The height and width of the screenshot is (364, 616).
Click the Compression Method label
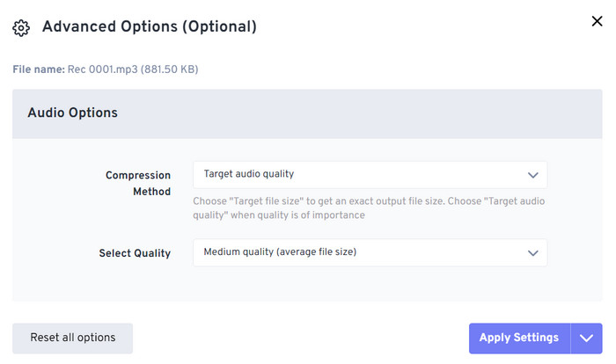[138, 184]
